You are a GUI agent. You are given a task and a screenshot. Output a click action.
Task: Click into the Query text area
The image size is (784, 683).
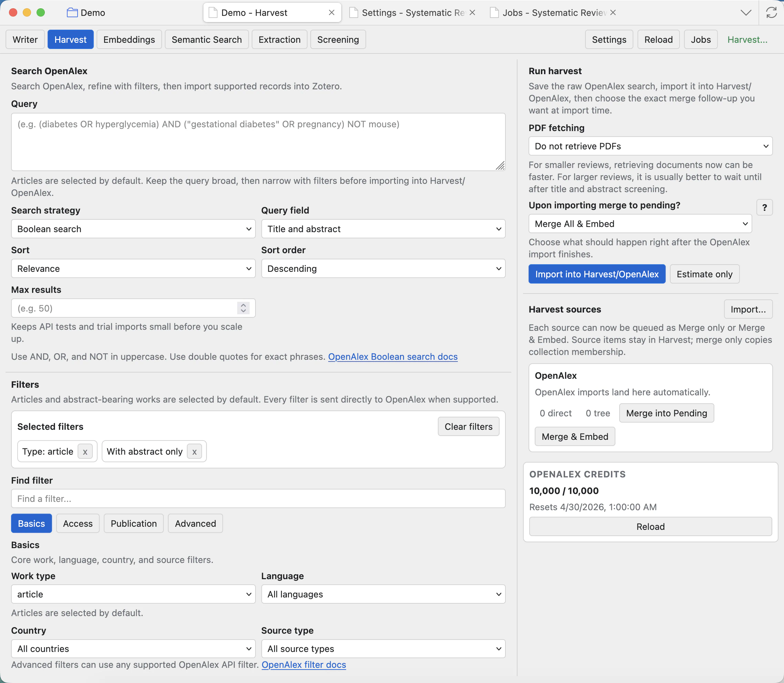258,142
